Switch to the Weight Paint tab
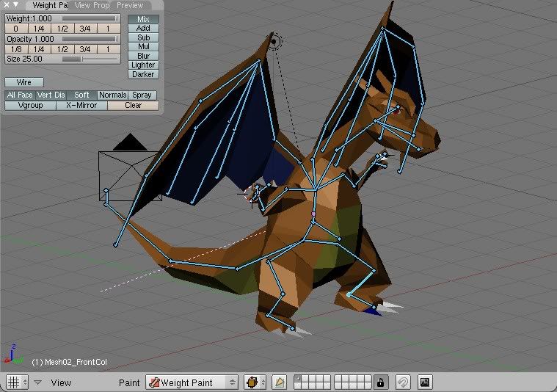This screenshot has width=557, height=392. point(50,5)
